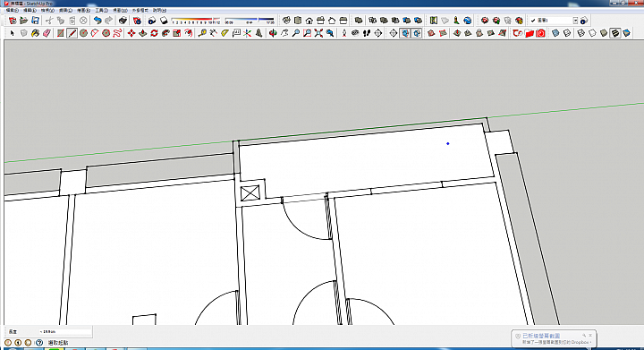This screenshot has height=350, width=644.
Task: Click the length measurement input box
Action: coord(65,331)
